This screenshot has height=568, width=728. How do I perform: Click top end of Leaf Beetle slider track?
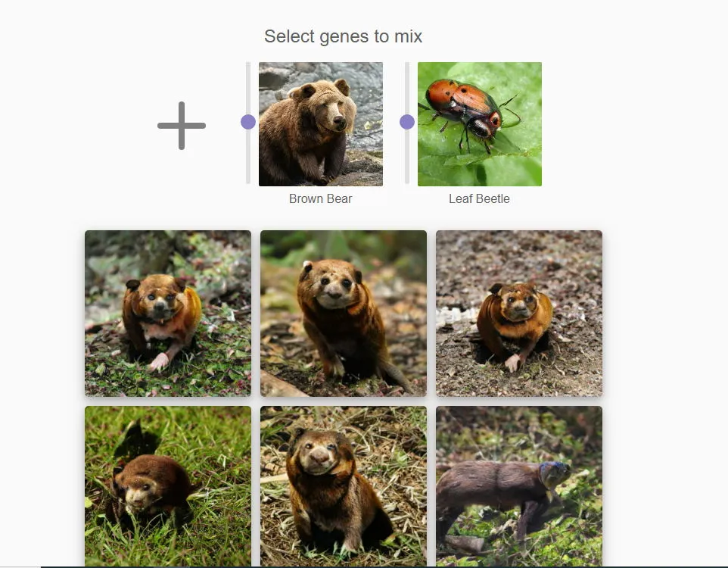pos(407,64)
